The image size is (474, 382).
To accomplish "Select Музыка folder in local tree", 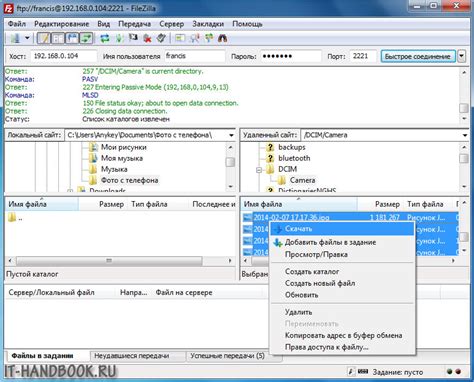I will [x=114, y=169].
